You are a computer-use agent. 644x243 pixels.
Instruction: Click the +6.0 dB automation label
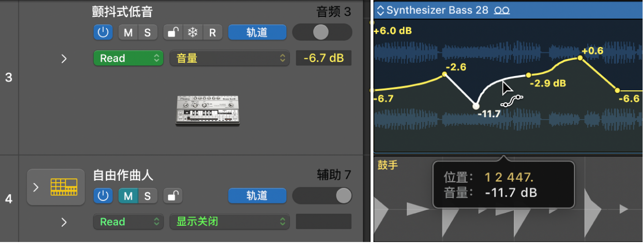click(x=393, y=31)
